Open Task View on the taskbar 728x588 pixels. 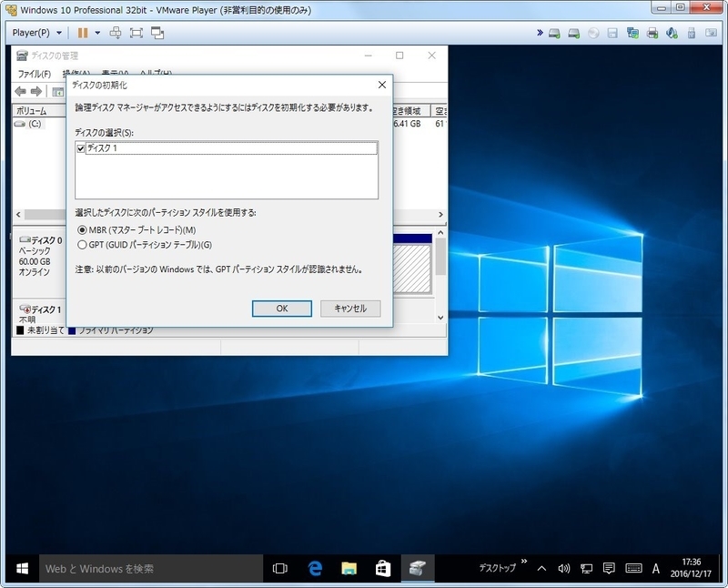(x=280, y=569)
